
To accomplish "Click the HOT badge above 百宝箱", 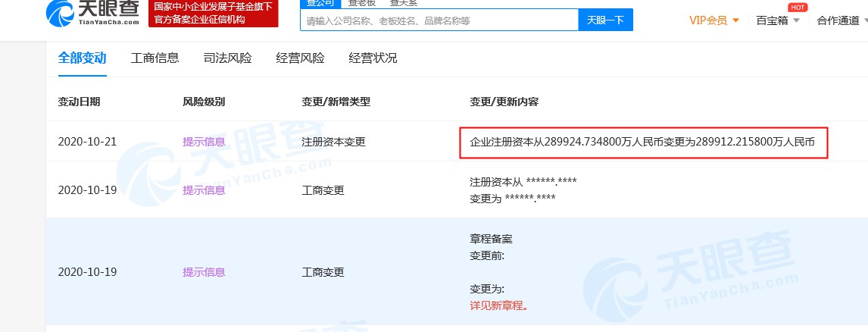I will coord(797,8).
